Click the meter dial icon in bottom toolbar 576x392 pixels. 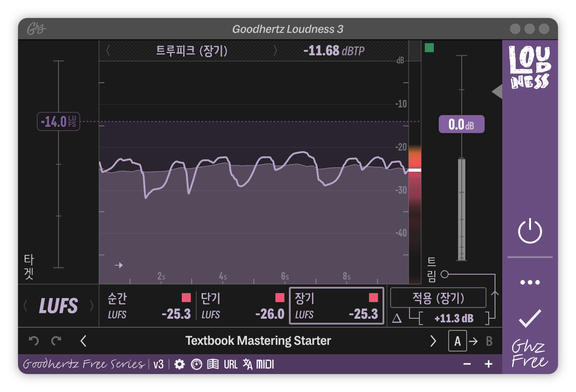tap(196, 364)
